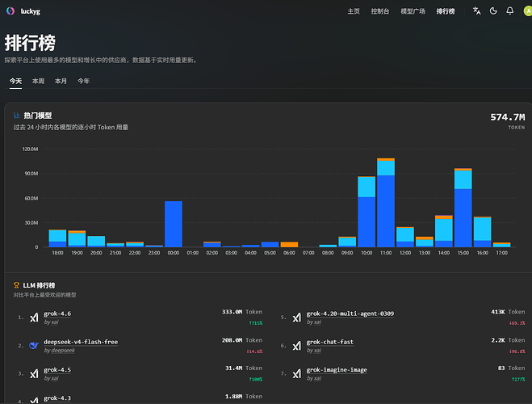Click the xAI icon beside grok-4.6
The image size is (532, 404).
click(34, 318)
